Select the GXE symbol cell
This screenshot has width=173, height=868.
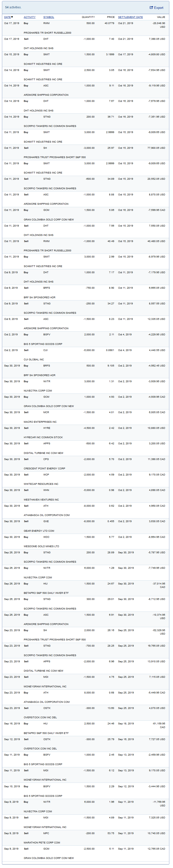coord(46,521)
